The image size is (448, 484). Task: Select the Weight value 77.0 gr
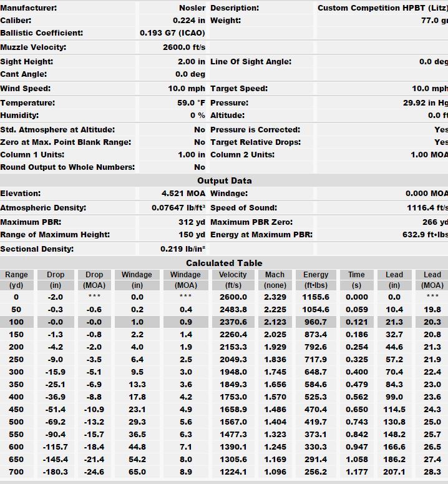click(x=434, y=21)
